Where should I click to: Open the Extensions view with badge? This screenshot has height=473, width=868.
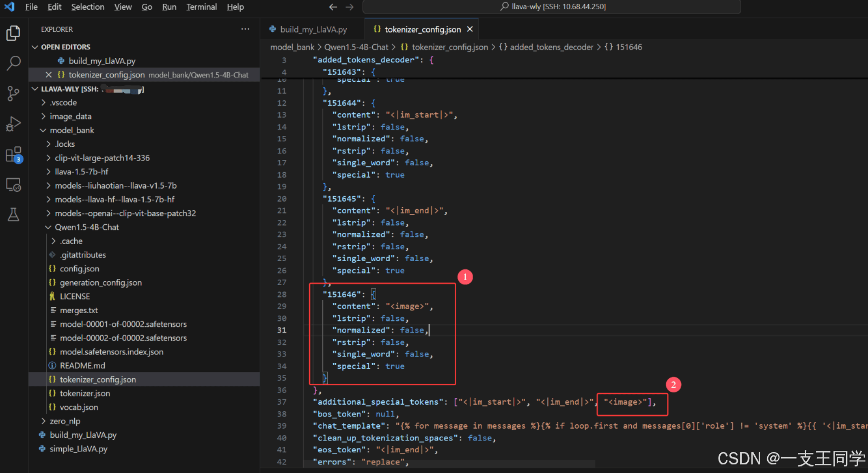coord(13,154)
